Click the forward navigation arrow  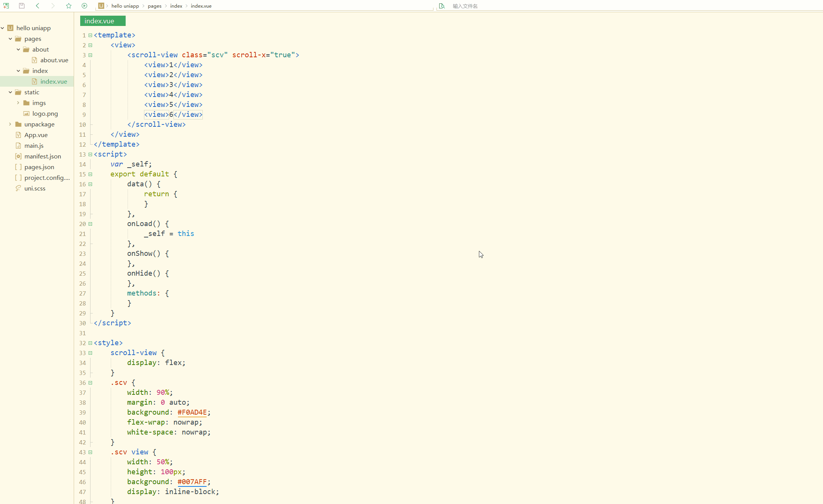coord(53,6)
